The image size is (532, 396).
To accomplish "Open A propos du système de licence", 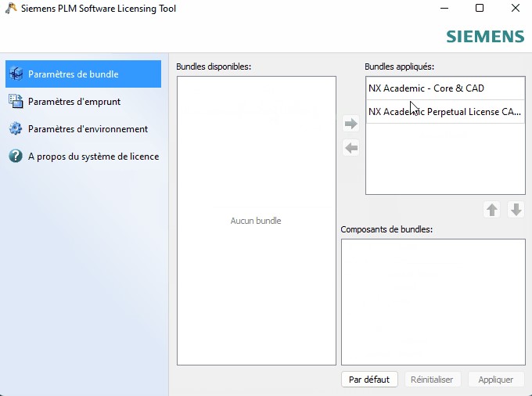I will tap(83, 157).
